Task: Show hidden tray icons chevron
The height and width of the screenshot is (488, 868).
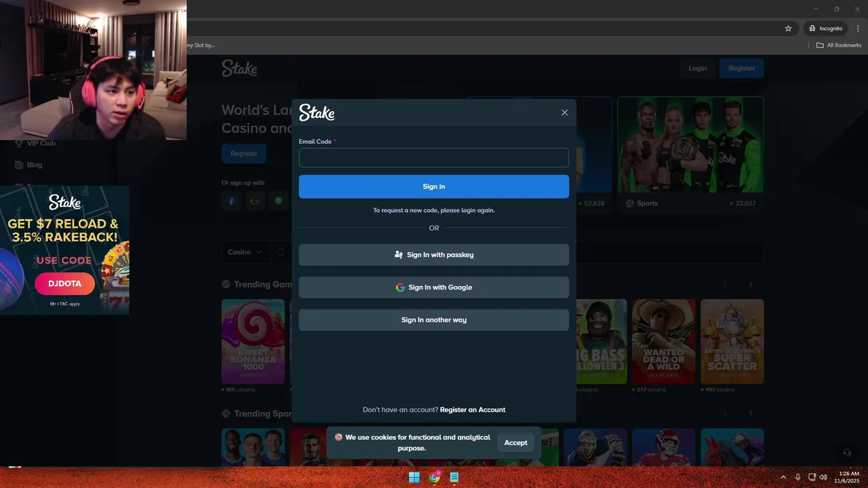Action: tap(783, 477)
